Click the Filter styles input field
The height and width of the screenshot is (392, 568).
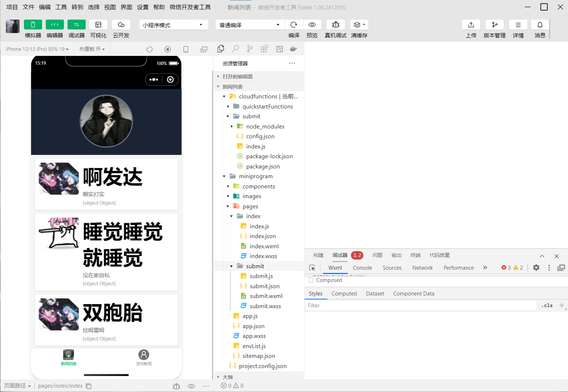pos(420,306)
